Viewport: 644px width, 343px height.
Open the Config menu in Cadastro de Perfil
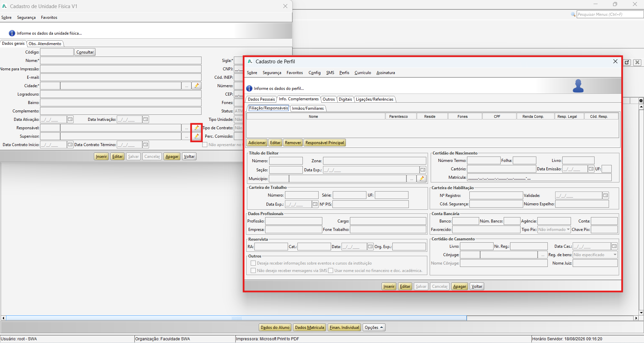click(315, 73)
